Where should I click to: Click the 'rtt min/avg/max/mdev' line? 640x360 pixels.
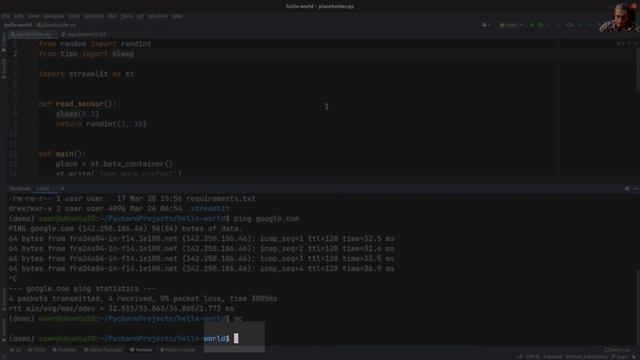(121, 309)
